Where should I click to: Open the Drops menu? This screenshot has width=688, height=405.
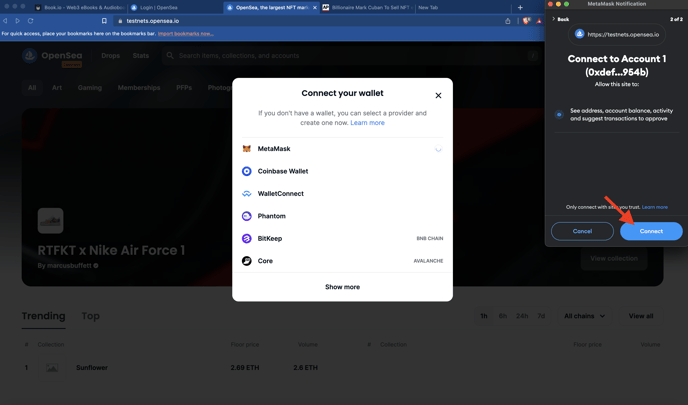110,56
